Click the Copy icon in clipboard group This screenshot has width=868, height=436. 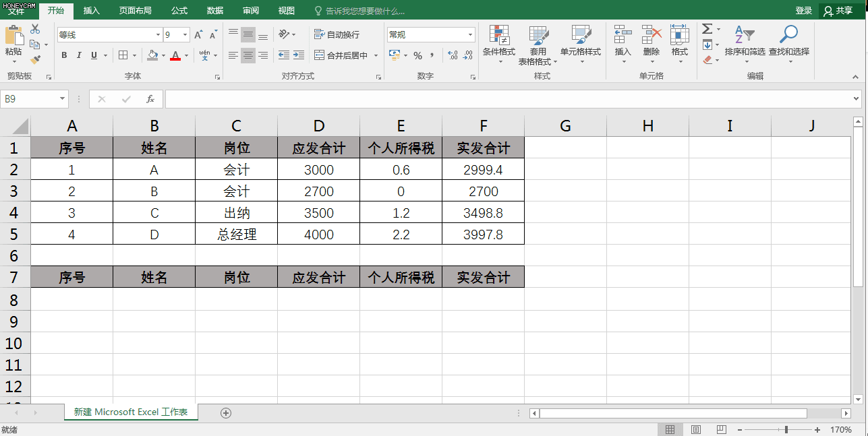[x=34, y=44]
